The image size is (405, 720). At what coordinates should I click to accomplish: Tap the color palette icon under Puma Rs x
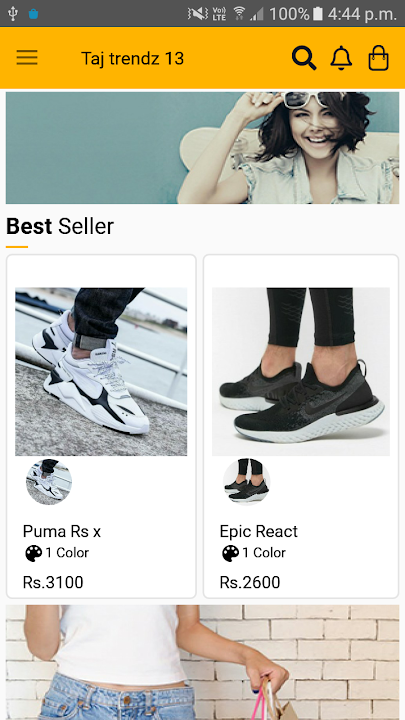(34, 553)
